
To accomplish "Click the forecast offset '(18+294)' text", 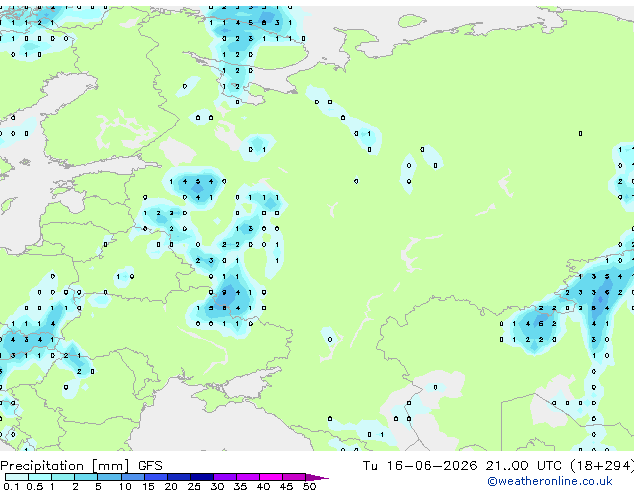I will [602, 466].
